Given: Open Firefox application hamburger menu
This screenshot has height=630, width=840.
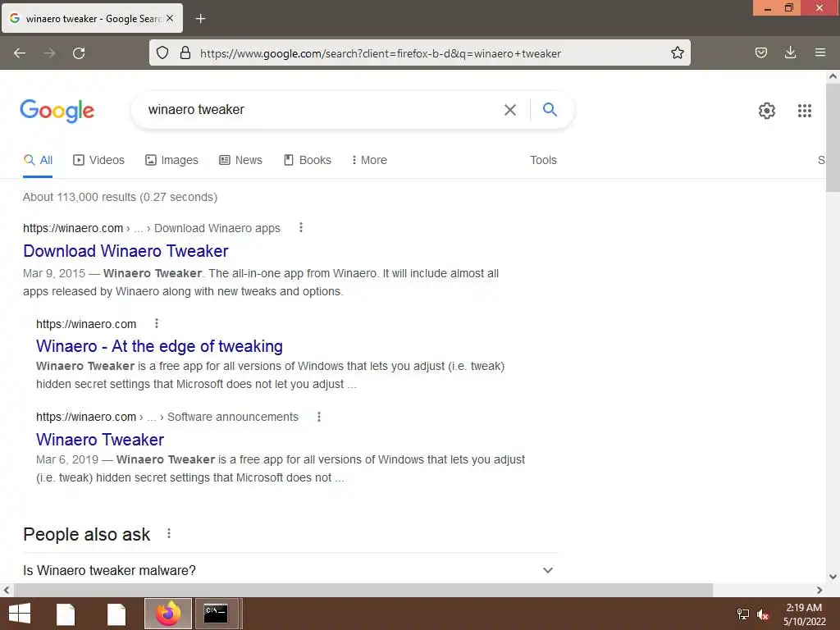Looking at the screenshot, I should 820,52.
